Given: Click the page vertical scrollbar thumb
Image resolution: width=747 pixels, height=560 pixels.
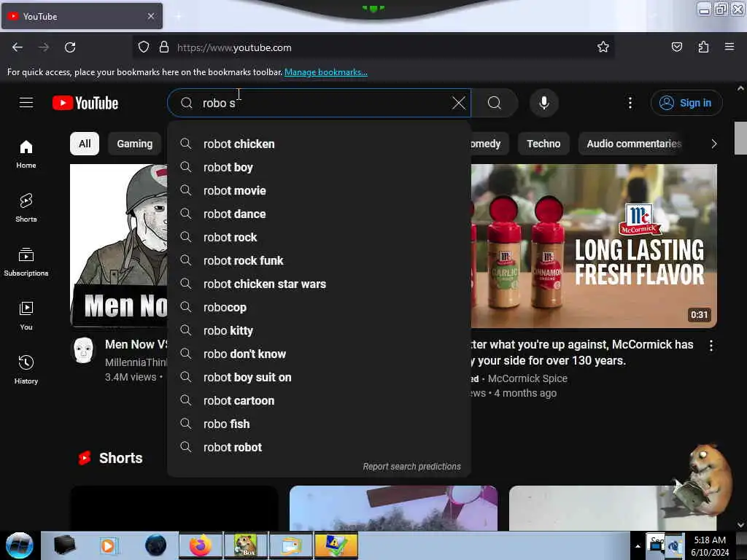Looking at the screenshot, I should point(740,138).
